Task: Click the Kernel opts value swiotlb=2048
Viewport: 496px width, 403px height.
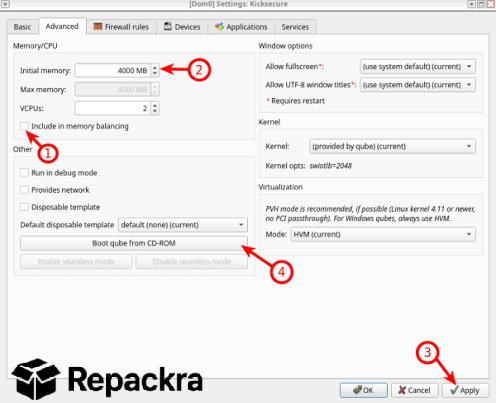Action: (331, 166)
